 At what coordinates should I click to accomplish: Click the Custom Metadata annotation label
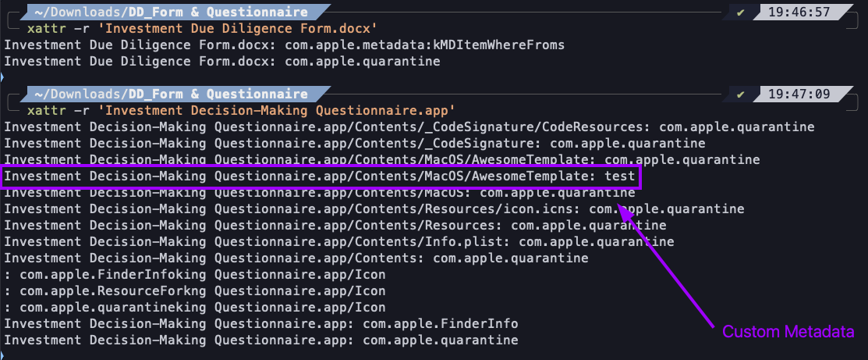tap(788, 332)
